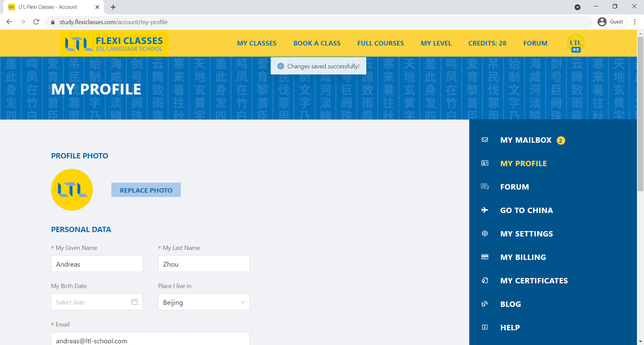Open the My Profile link in sidebar
The width and height of the screenshot is (644, 345).
pyautogui.click(x=523, y=163)
